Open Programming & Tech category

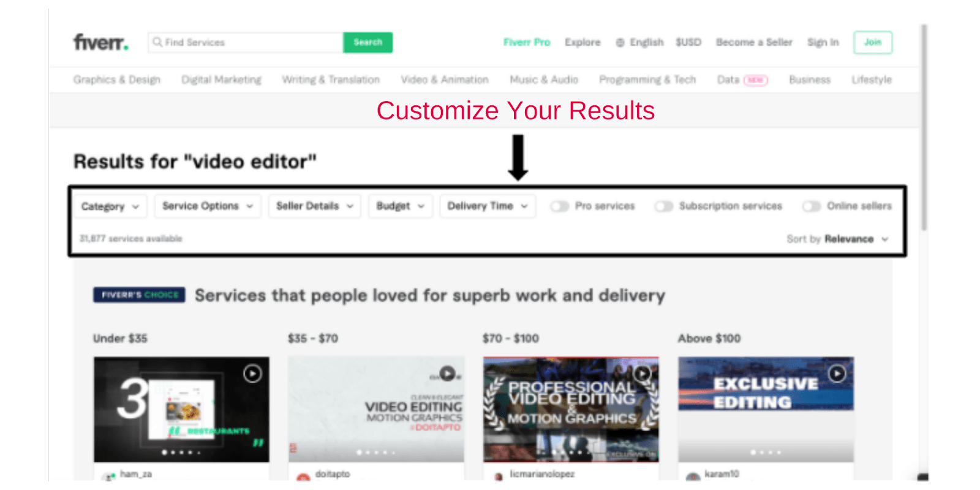(x=647, y=80)
